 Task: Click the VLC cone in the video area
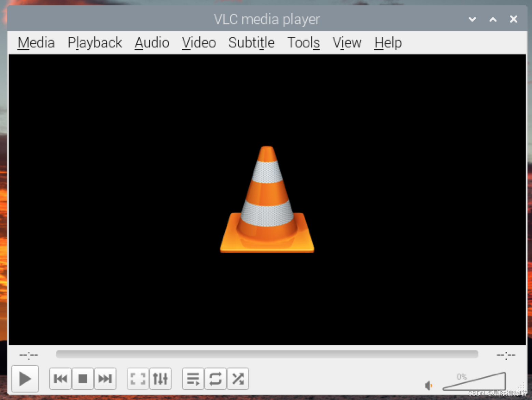click(x=267, y=199)
